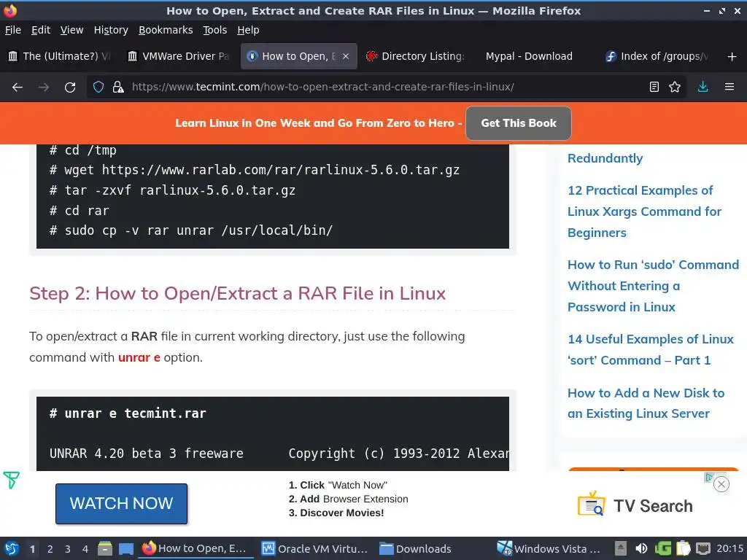Open the File menu
747x560 pixels.
(13, 30)
